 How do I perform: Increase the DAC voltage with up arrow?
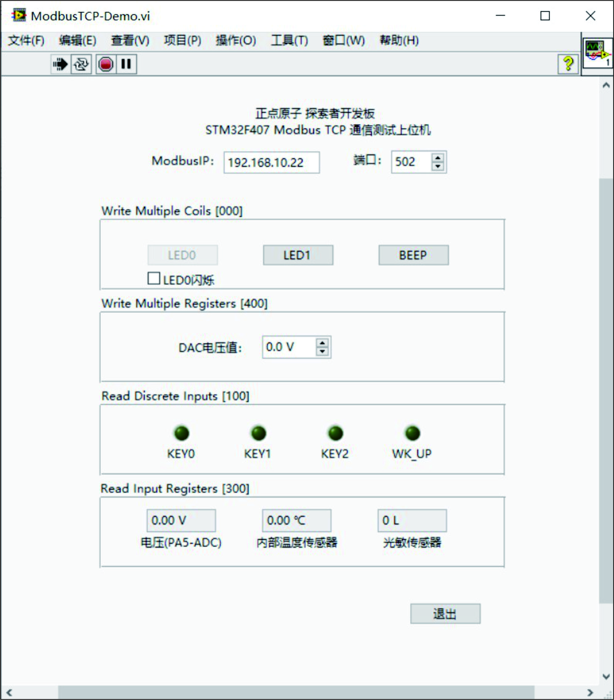tap(322, 343)
